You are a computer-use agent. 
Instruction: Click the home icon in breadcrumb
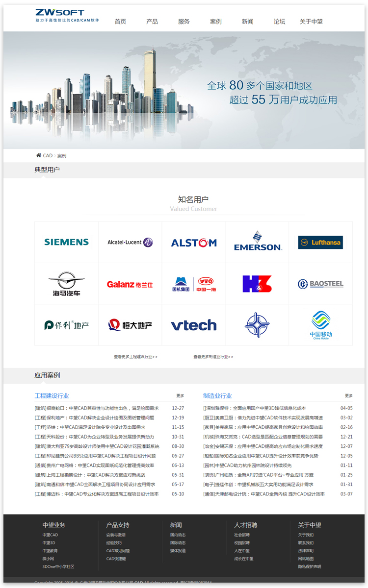point(38,155)
